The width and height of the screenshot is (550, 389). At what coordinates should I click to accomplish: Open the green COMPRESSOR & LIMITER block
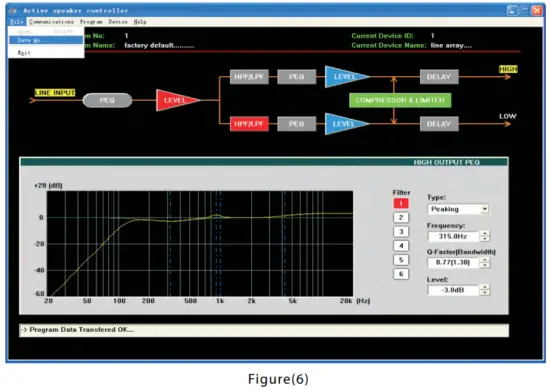point(400,100)
